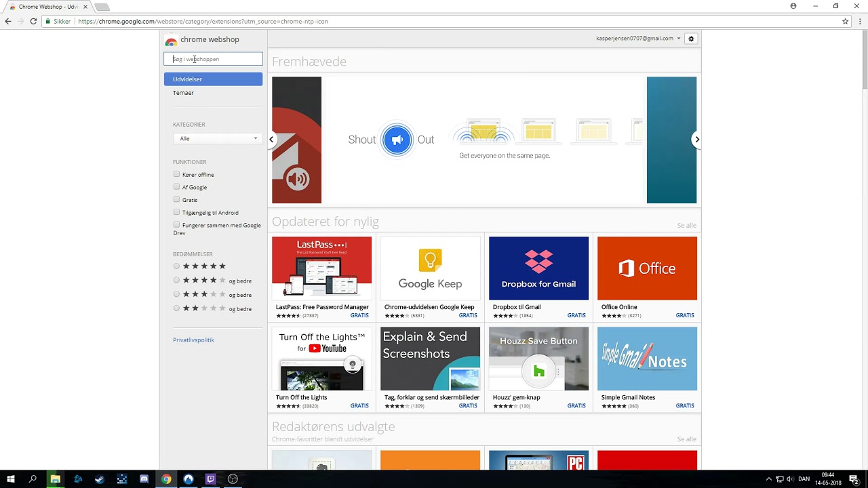Click the DAN keyboard language indicator
Viewport: 868px width, 488px height.
click(x=804, y=479)
